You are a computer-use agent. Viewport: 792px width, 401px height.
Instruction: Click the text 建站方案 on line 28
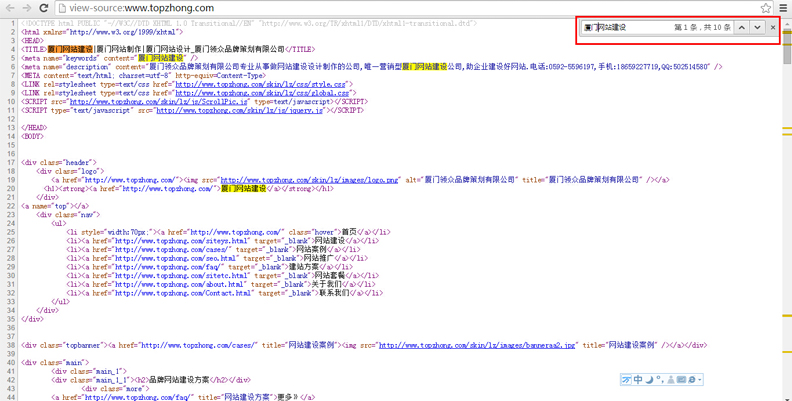click(304, 267)
